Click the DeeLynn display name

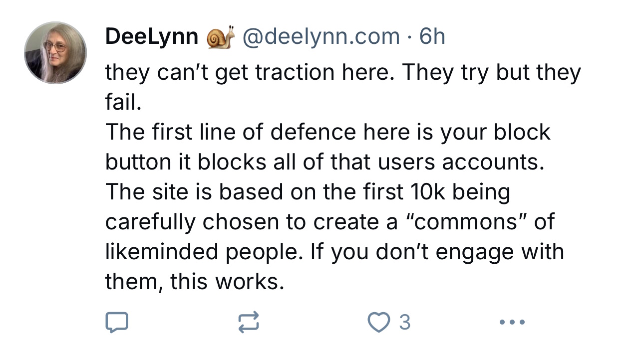(151, 37)
